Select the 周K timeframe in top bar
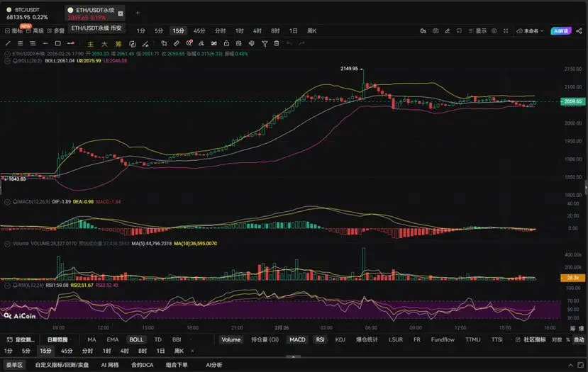Screen dimensions: 588x372 [x=311, y=30]
